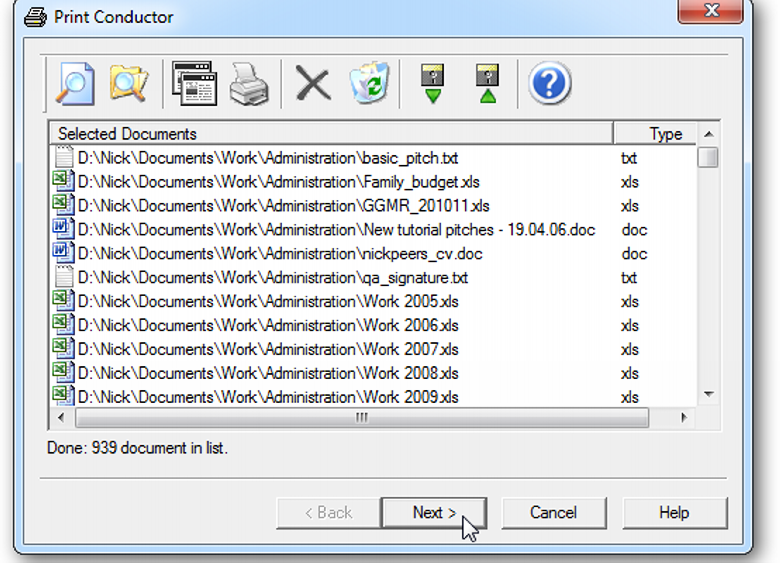Select the Work 2007.xls entry

point(268,349)
